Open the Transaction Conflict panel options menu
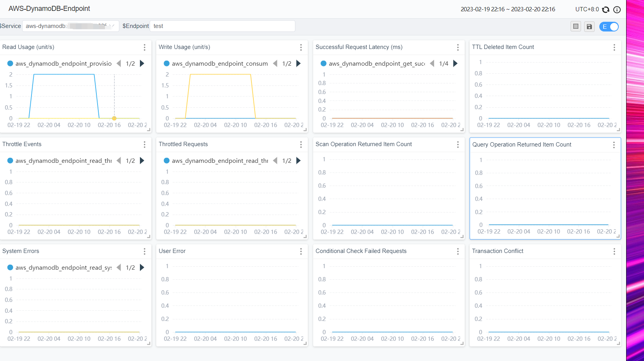The height and width of the screenshot is (361, 644). [614, 251]
